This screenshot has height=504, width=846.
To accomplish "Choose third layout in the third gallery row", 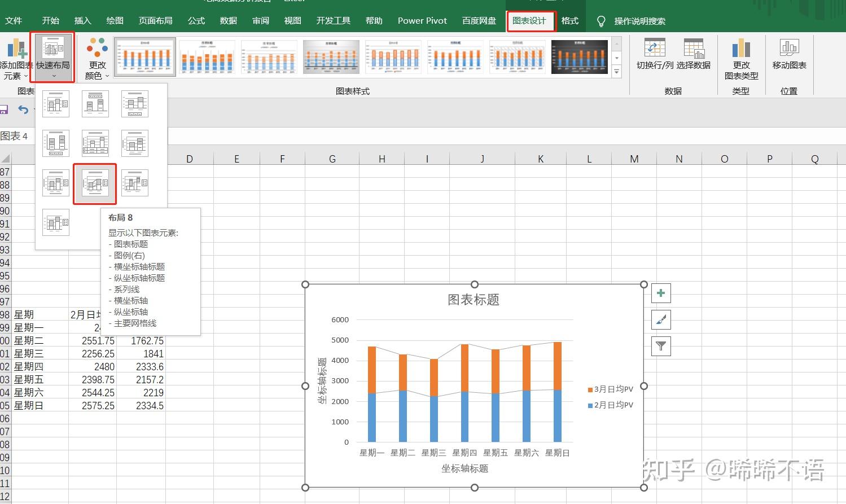I will coord(135,183).
